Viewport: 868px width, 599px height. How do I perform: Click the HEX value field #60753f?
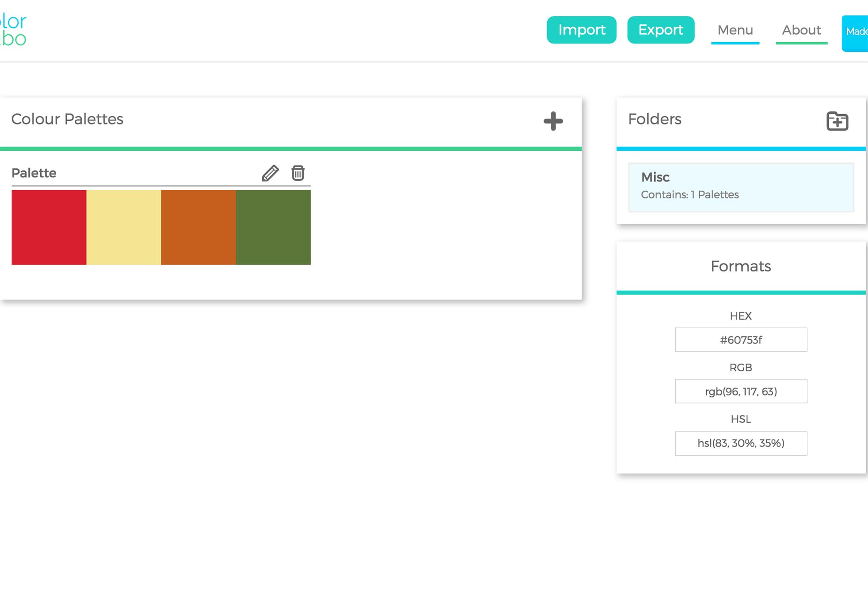click(741, 340)
